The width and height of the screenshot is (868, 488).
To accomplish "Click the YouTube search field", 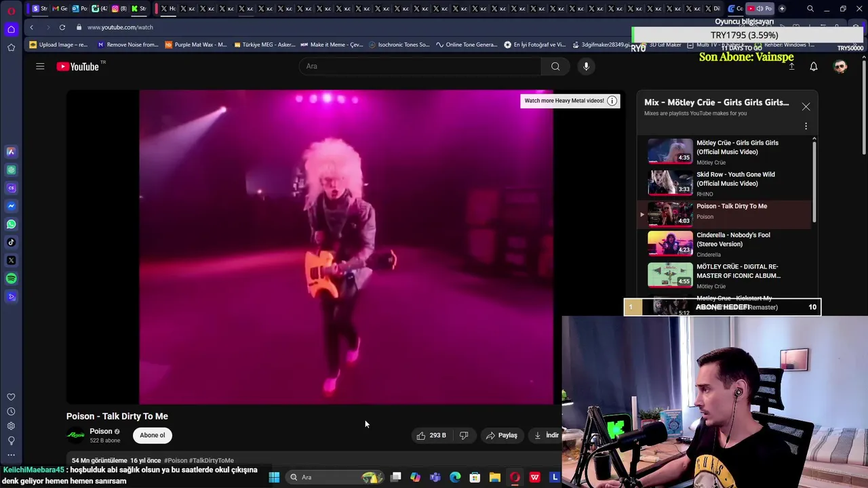I will 420,66.
